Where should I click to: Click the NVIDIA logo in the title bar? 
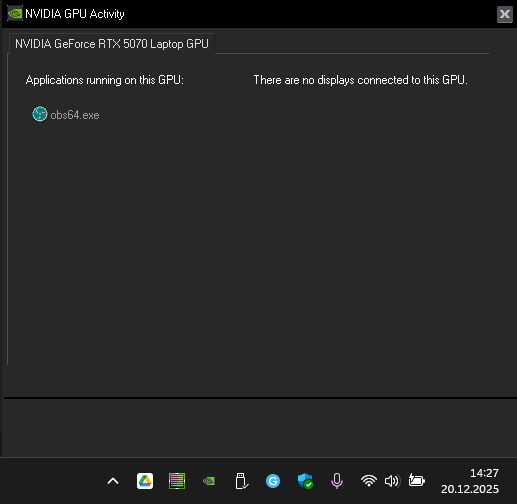(x=15, y=14)
